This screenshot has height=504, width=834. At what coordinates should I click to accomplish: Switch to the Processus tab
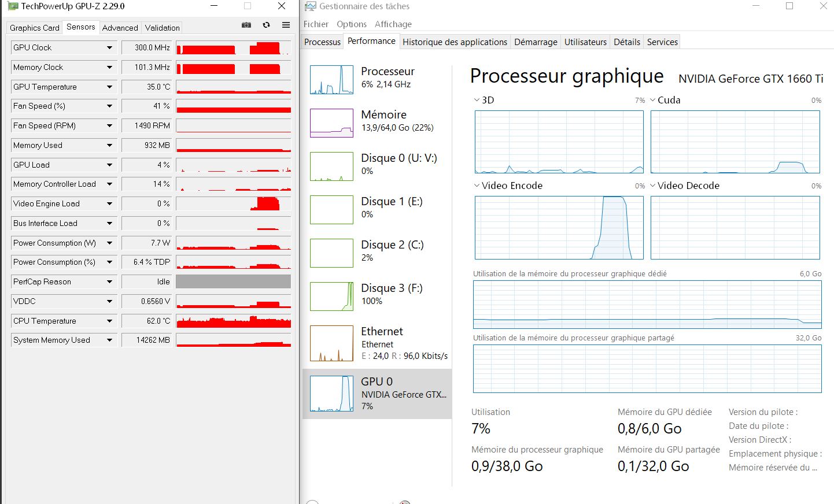[322, 42]
